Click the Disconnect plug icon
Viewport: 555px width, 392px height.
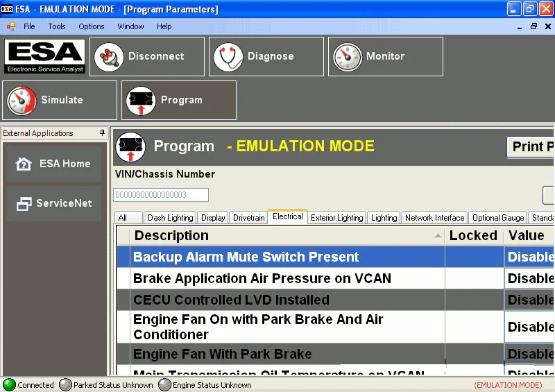pos(109,57)
